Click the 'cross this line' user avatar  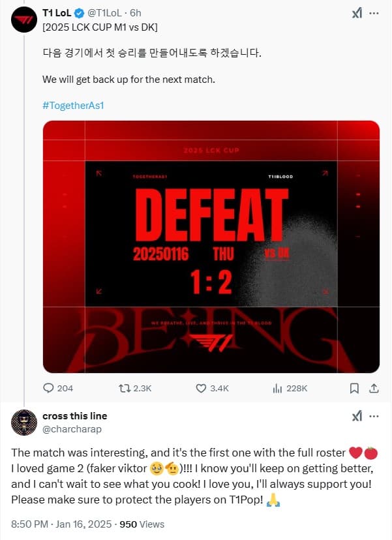tap(23, 423)
